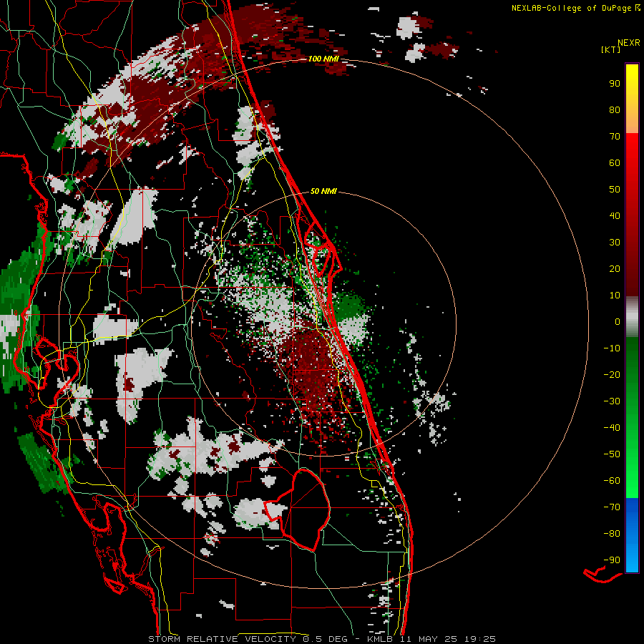The width and height of the screenshot is (644, 644).
Task: Click the positive 10 knots scale label
Action: [x=615, y=296]
